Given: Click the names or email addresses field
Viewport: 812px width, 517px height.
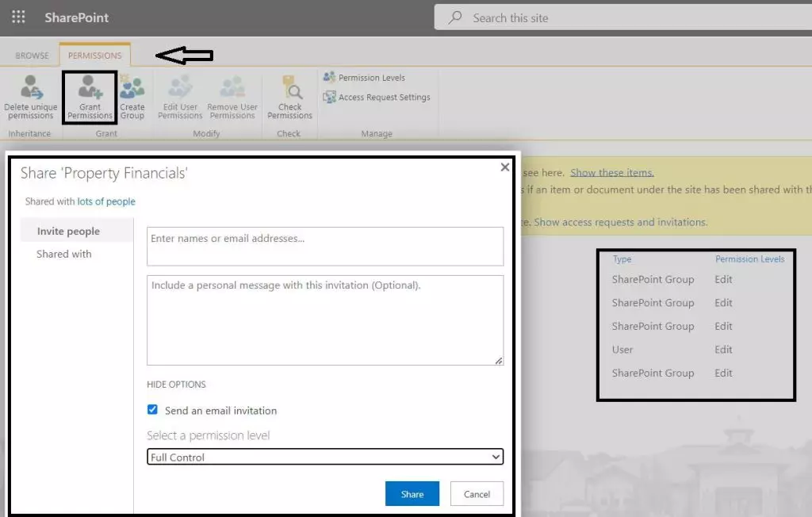Looking at the screenshot, I should [325, 246].
